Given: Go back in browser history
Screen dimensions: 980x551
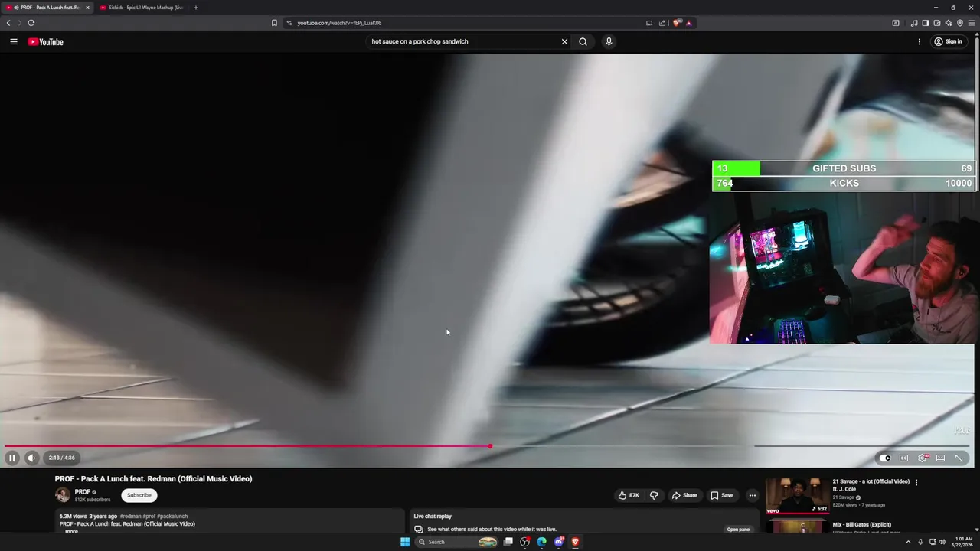Looking at the screenshot, I should (8, 23).
